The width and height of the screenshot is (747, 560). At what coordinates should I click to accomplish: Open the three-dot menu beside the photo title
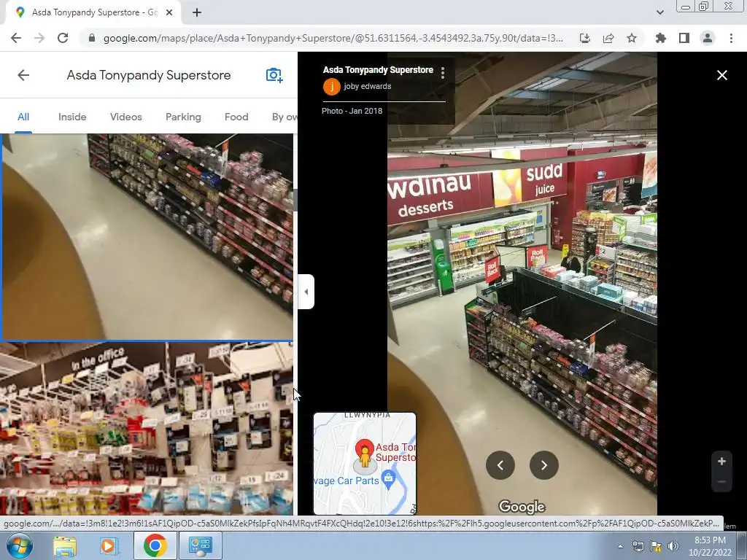coord(443,73)
